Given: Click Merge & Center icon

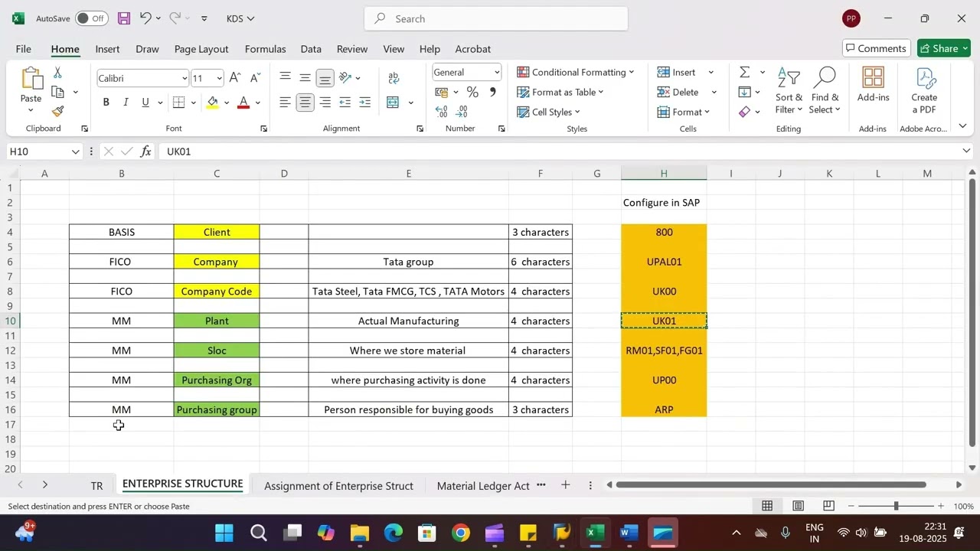Looking at the screenshot, I should click(394, 103).
